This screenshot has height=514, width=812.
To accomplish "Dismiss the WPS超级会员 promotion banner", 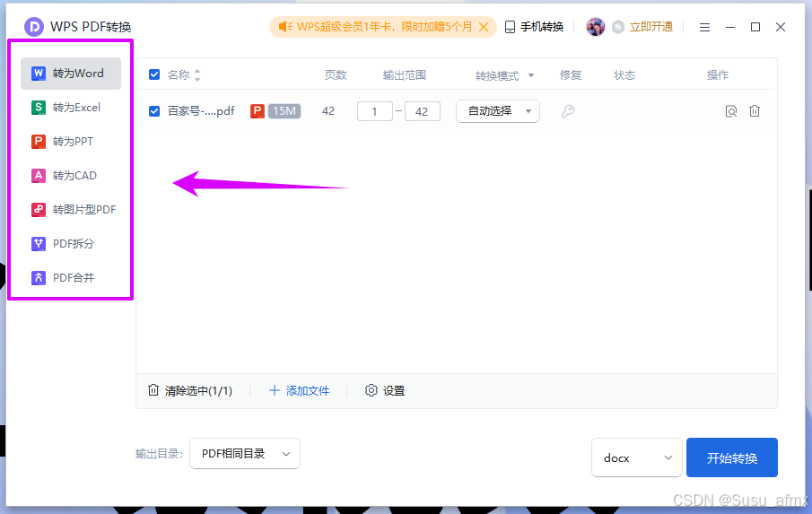I will point(484,27).
